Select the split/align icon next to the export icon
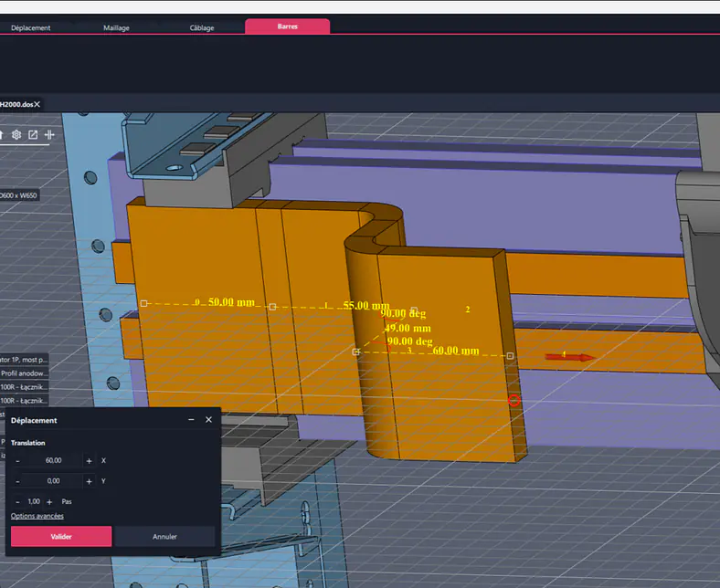Viewport: 720px width, 588px height. (x=49, y=134)
